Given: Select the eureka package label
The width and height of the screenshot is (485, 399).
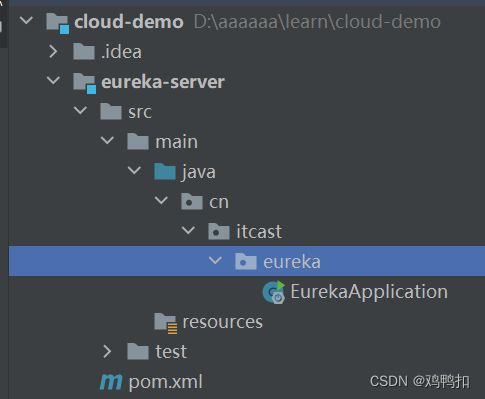Looking at the screenshot, I should pos(292,262).
